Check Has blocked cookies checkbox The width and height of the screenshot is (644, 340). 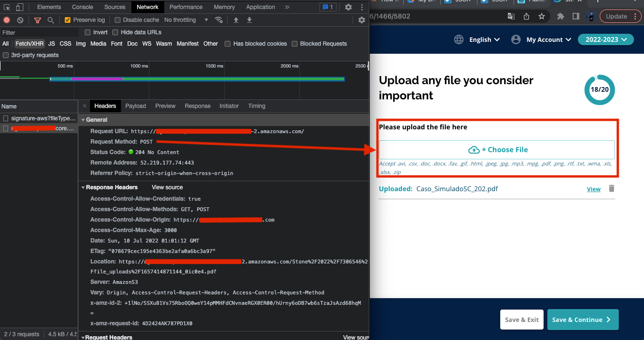[228, 44]
